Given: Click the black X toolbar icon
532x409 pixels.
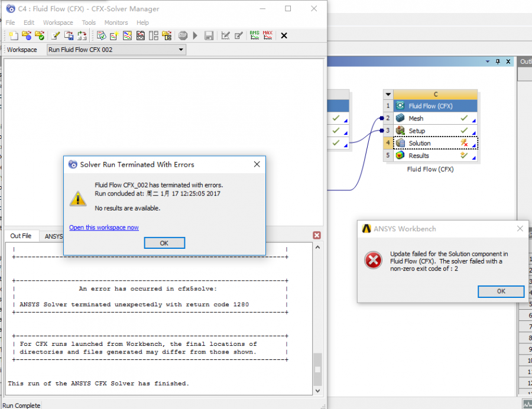Looking at the screenshot, I should (284, 35).
